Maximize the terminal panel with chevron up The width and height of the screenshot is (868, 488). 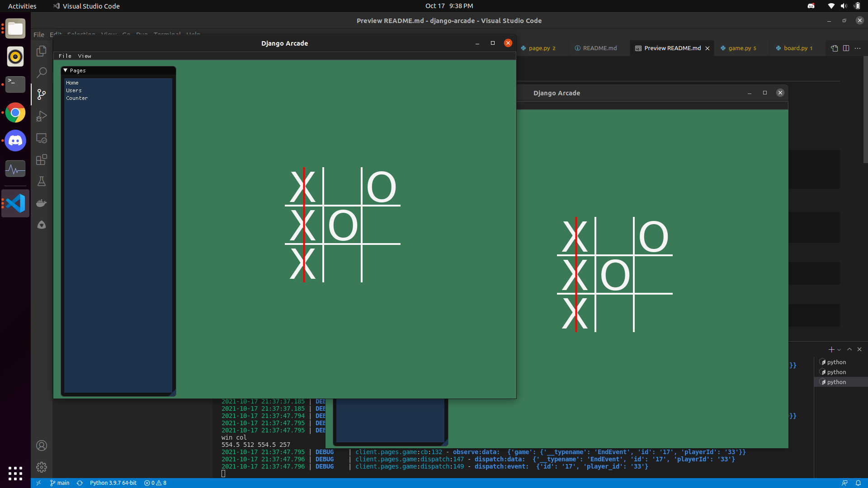(x=849, y=349)
